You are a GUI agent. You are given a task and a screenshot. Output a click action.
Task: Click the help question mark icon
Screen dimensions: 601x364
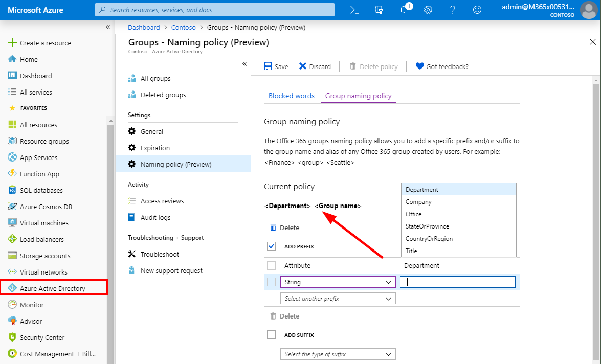pos(453,10)
